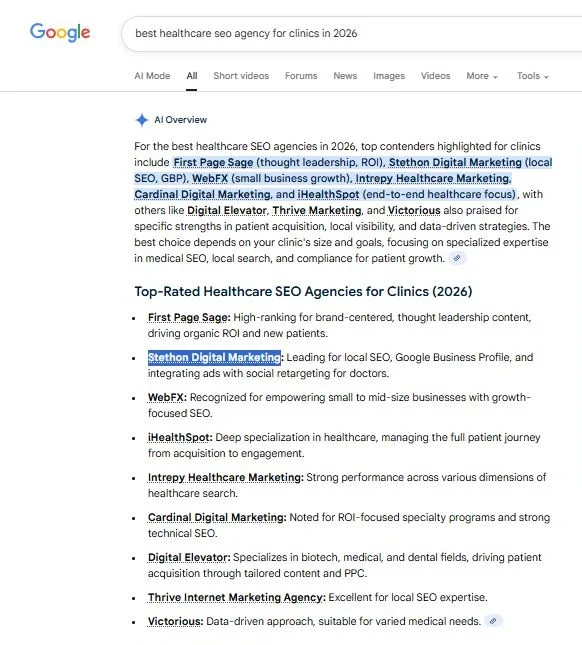Focus the Google search query field
This screenshot has height=645, width=582.
(352, 33)
